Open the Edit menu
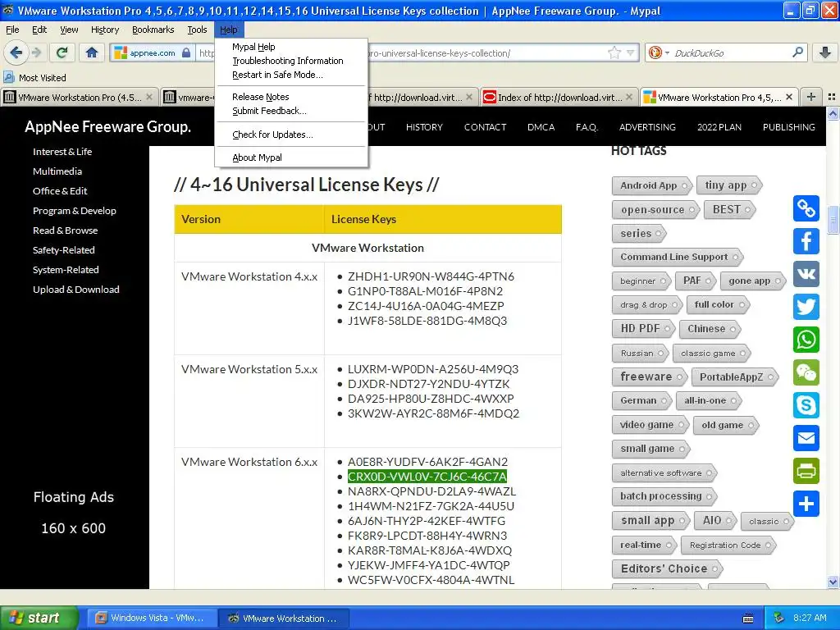 pyautogui.click(x=39, y=30)
